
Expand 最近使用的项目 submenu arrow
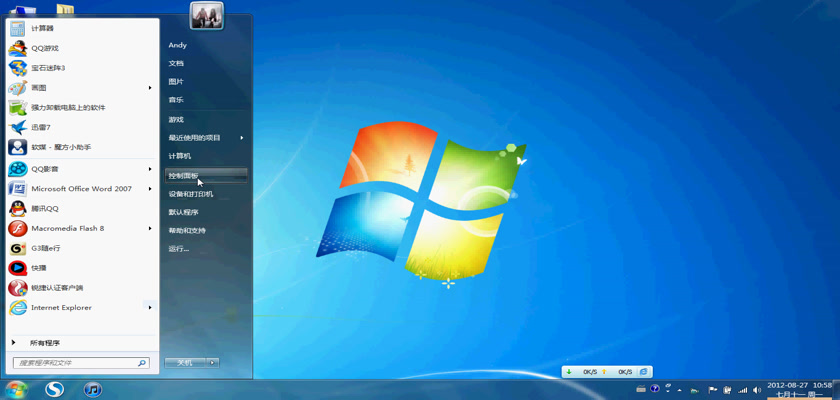[x=242, y=138]
